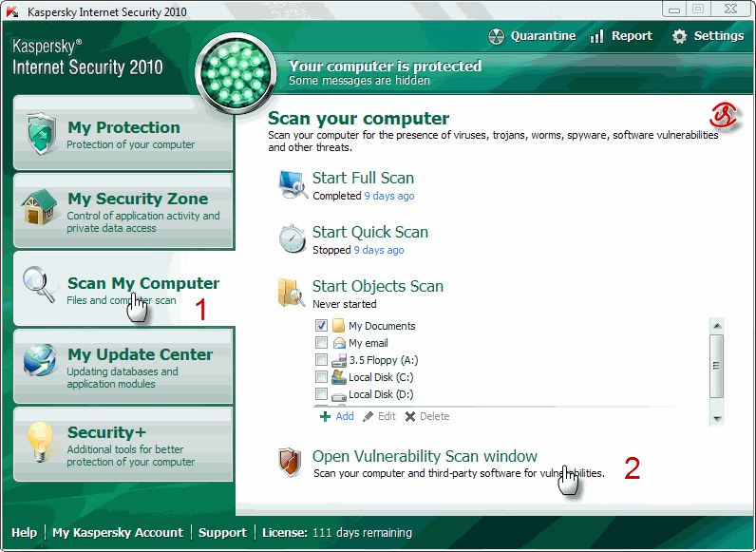Click the X Delete icon
Viewport: 756px width, 552px height.
pyautogui.click(x=410, y=416)
